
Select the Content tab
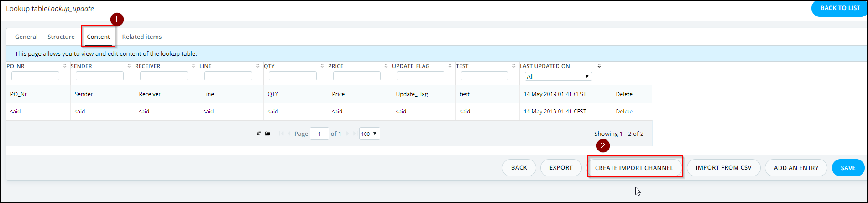(x=99, y=37)
